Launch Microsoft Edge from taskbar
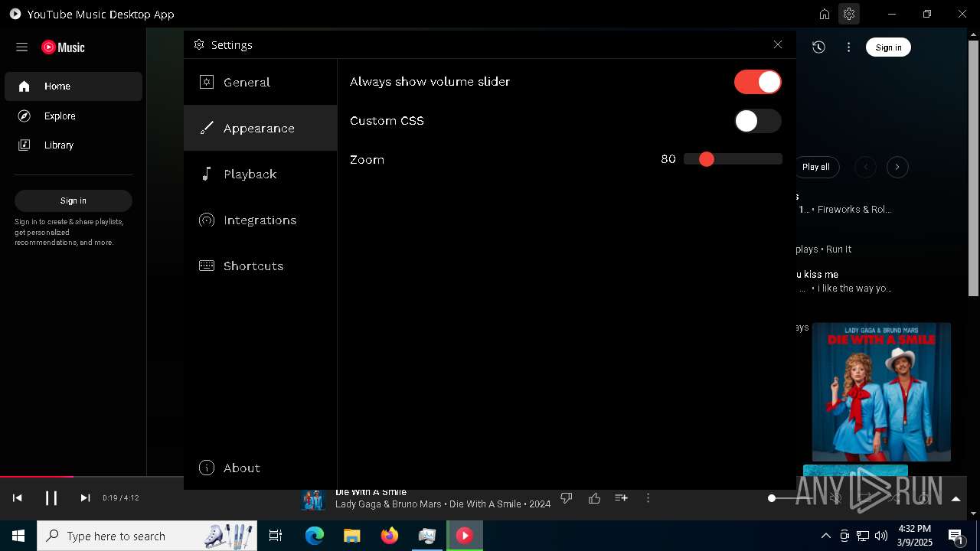The height and width of the screenshot is (551, 980). [315, 536]
